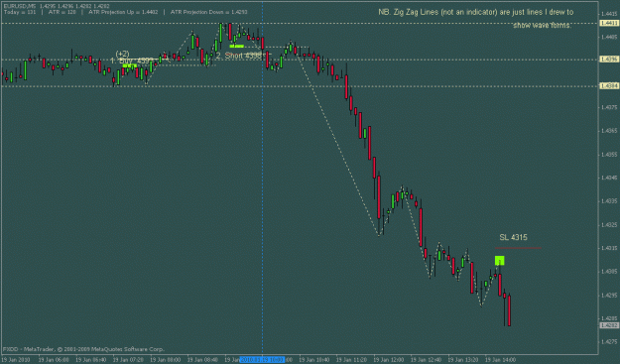The image size is (620, 364).
Task: Click the 1.4415 price scale label
Action: tap(609, 14)
